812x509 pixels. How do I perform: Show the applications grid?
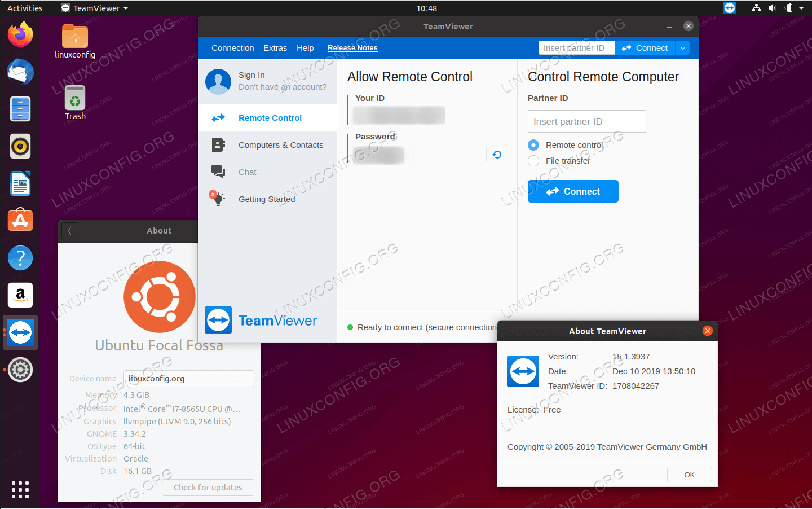pyautogui.click(x=20, y=489)
